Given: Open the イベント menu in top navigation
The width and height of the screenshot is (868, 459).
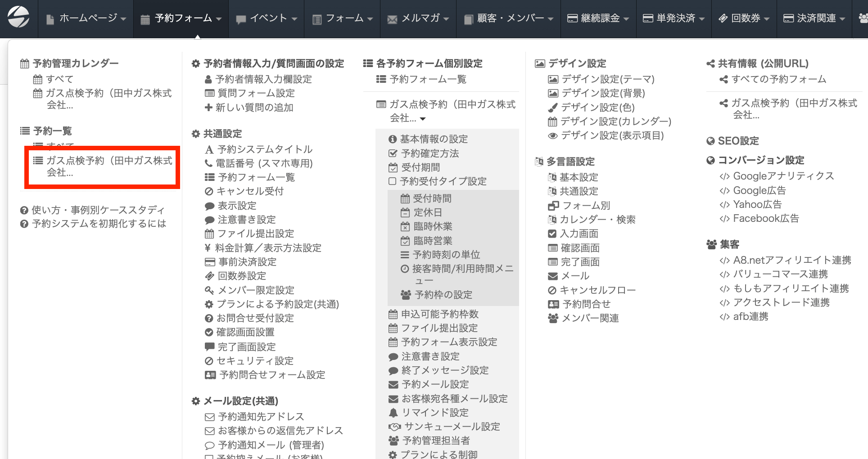Looking at the screenshot, I should pos(267,18).
